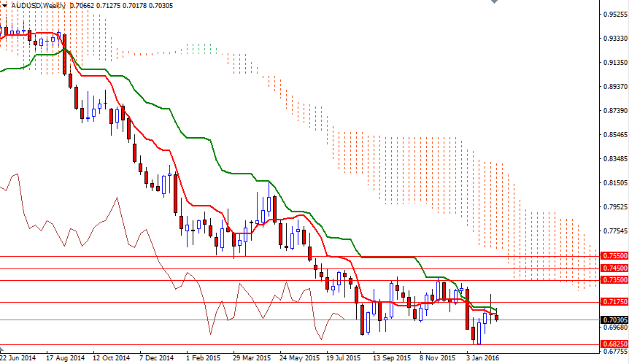This screenshot has height=364, width=629.
Task: Click the black current price tag 0.70305
Action: pos(614,320)
